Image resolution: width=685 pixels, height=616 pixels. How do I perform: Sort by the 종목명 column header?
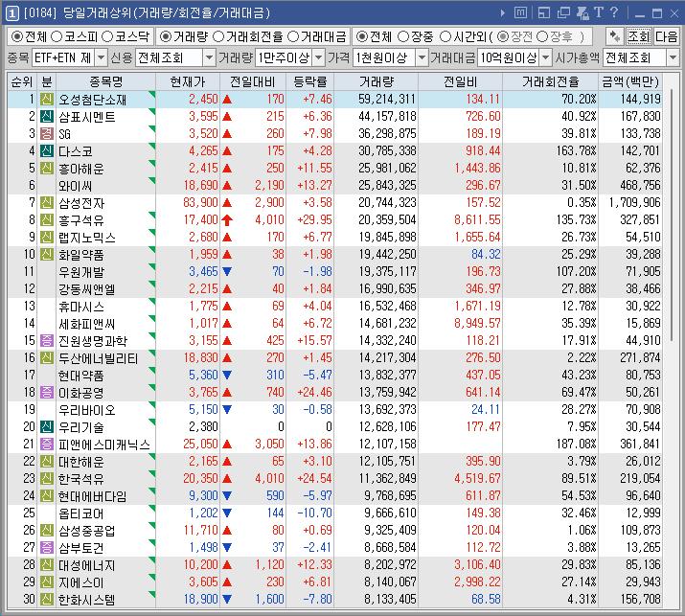(x=105, y=81)
